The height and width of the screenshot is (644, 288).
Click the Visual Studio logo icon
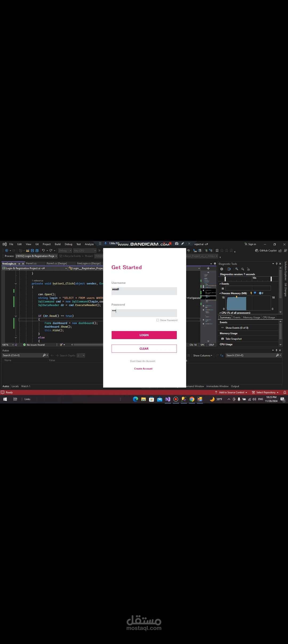5,244
